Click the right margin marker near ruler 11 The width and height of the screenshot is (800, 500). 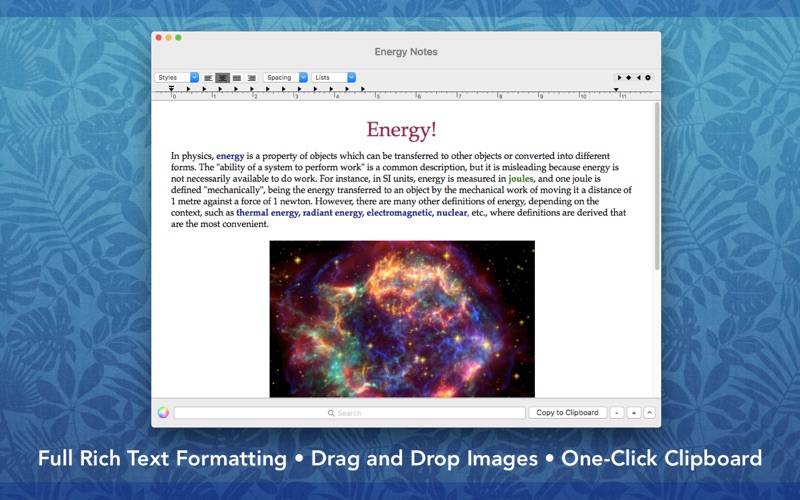pos(616,90)
